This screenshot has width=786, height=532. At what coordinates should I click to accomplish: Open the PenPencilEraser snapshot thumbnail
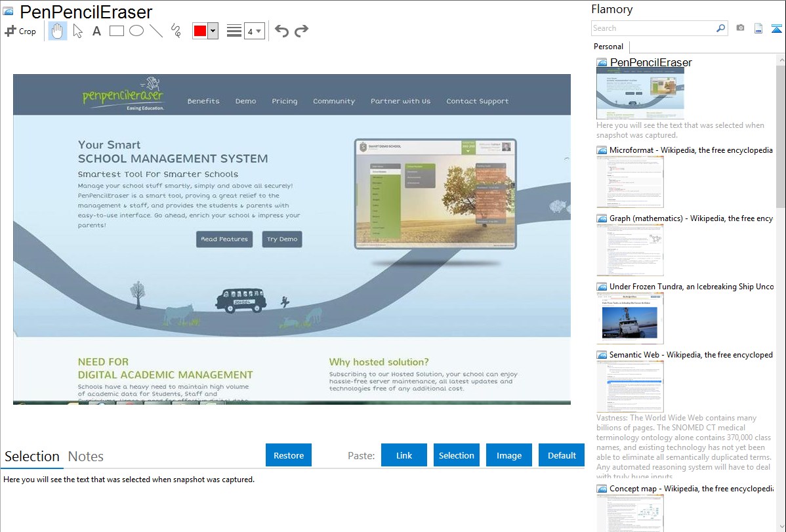pos(640,93)
